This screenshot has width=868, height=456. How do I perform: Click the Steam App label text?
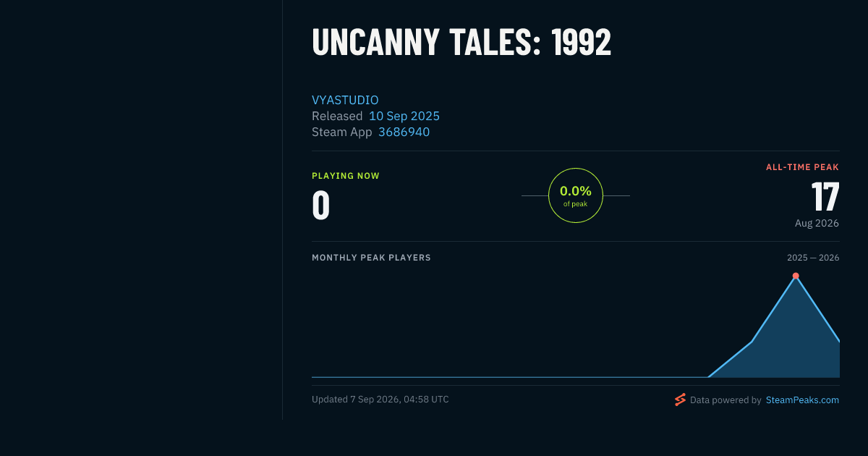click(x=342, y=132)
